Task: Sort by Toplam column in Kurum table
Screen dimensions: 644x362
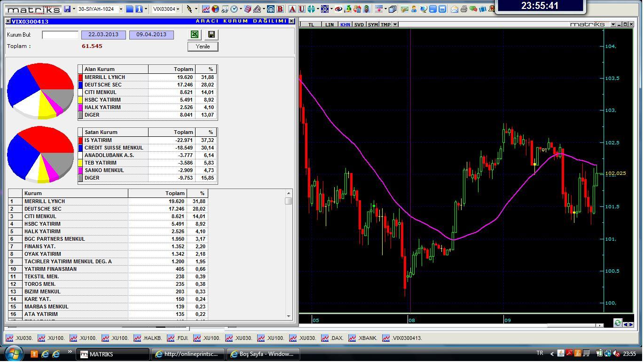Action: point(157,193)
